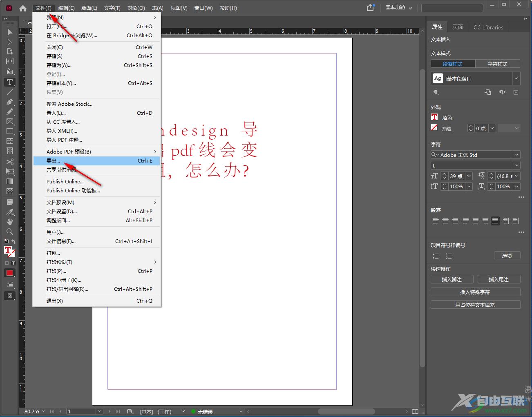The width and height of the screenshot is (532, 417).
Task: Switch to CC Libraries tab
Action: pyautogui.click(x=488, y=27)
